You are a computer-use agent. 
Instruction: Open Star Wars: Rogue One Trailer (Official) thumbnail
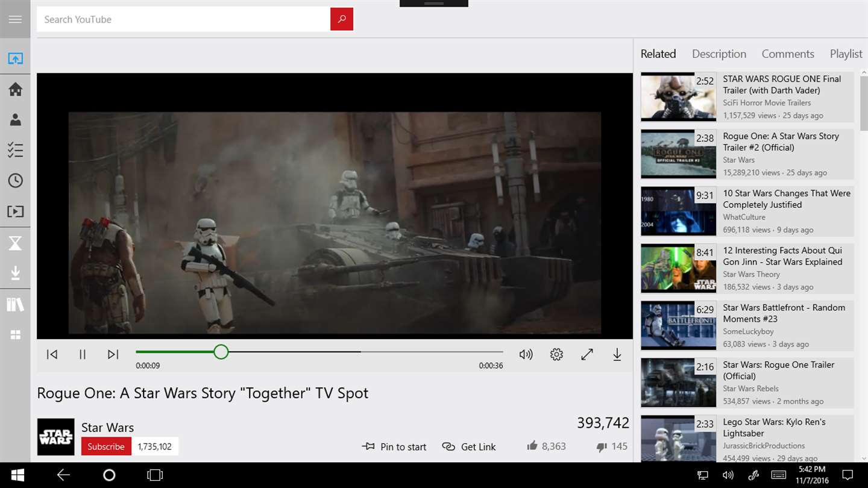click(x=679, y=383)
